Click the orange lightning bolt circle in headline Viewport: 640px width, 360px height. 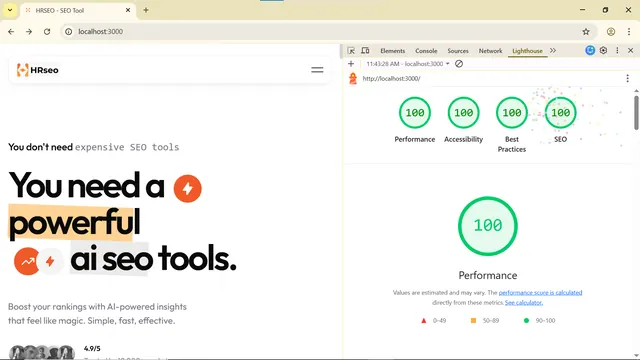click(187, 188)
